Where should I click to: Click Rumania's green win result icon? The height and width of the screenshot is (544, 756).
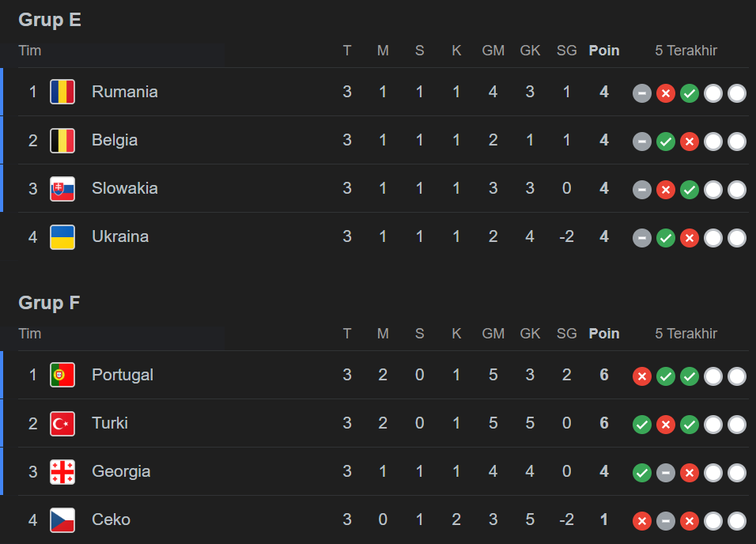click(690, 93)
